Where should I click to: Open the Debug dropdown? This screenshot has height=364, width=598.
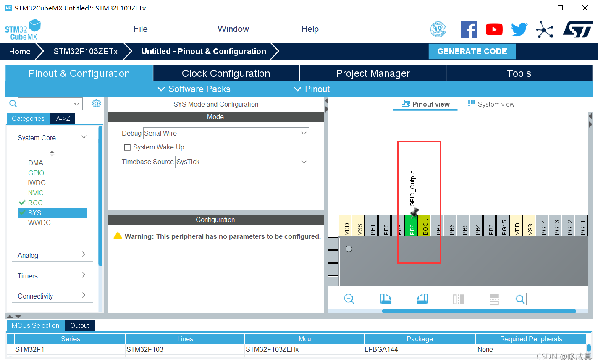tap(226, 133)
